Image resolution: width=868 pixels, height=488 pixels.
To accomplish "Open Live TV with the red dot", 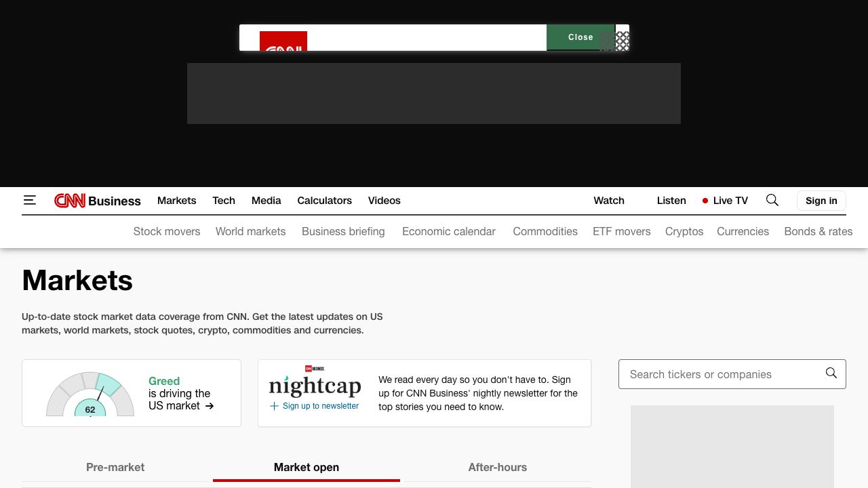I will click(725, 201).
